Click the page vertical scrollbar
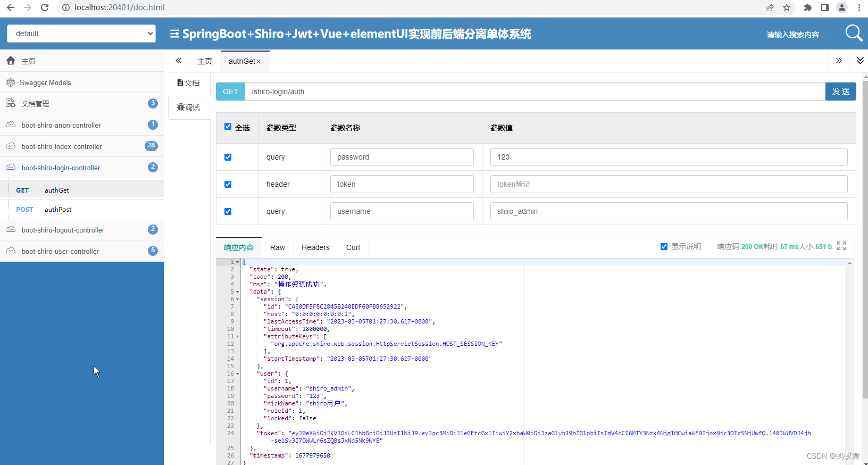The height and width of the screenshot is (465, 868). (x=865, y=239)
